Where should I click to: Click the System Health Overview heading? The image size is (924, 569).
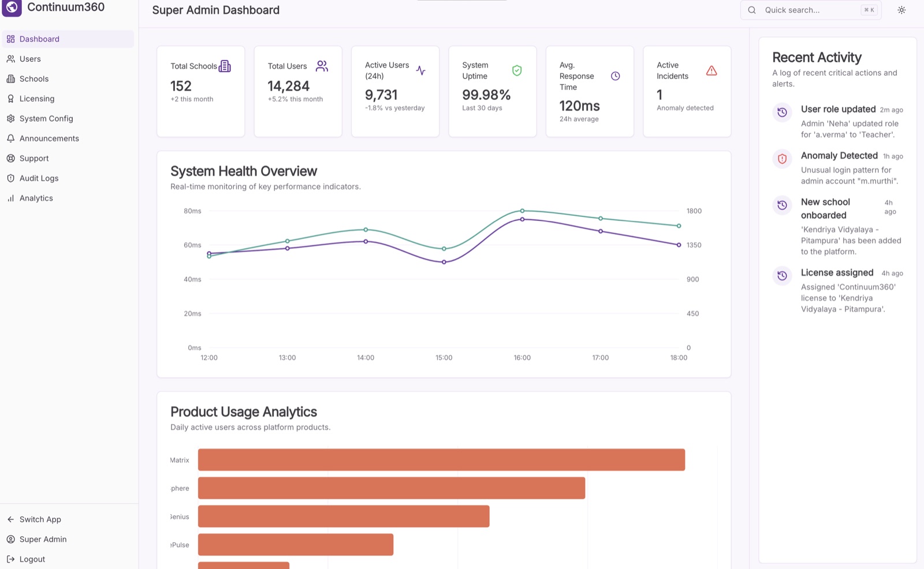(x=244, y=171)
